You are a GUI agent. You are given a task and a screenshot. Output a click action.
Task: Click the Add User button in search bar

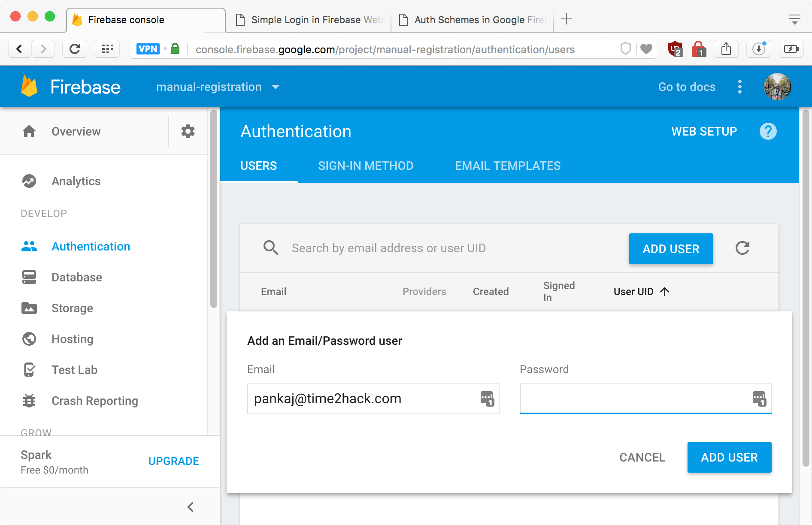[671, 249]
